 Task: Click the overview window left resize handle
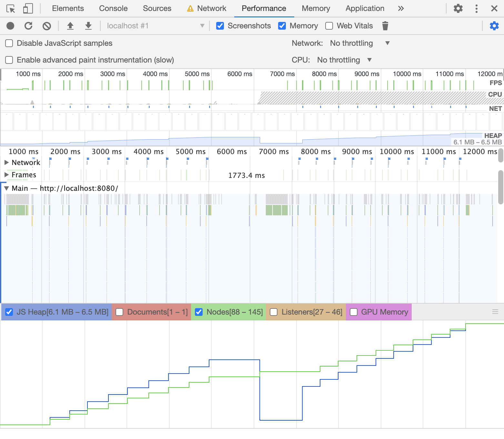tap(1, 75)
